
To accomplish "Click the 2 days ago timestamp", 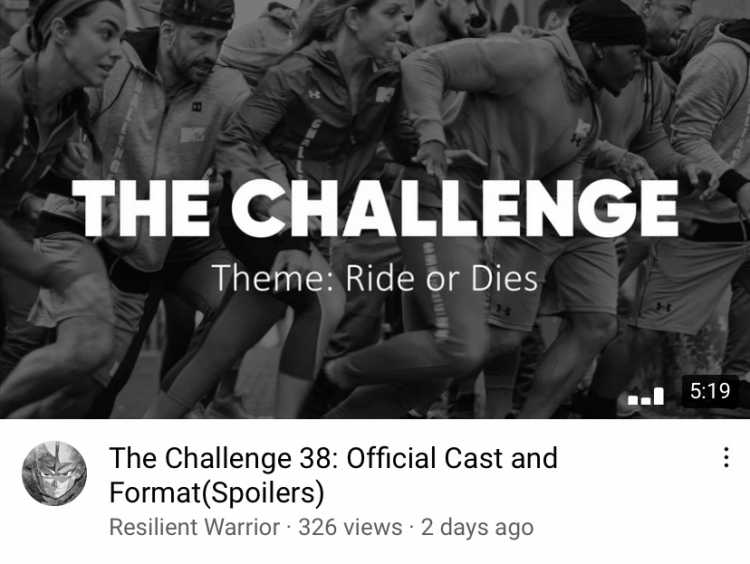I will (477, 528).
